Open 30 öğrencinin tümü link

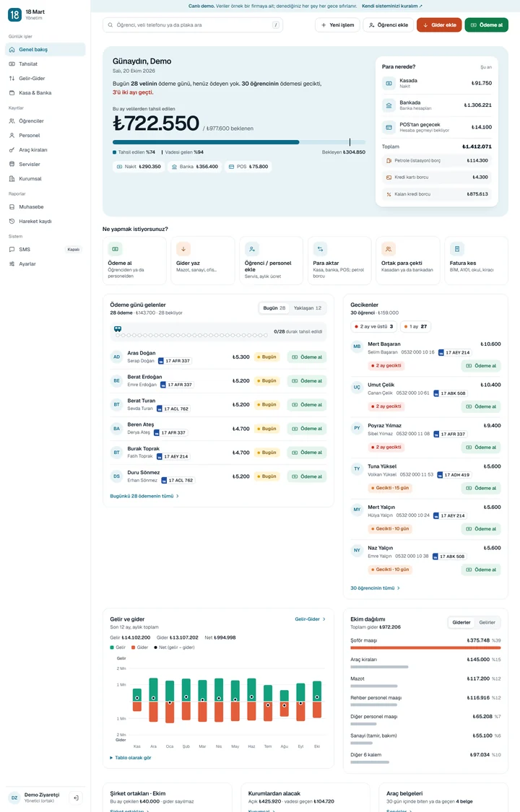[x=375, y=588]
